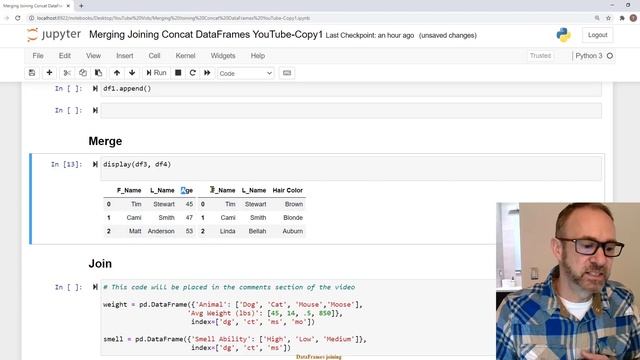Rename notebook via its title
This screenshot has width=640, height=360.
[x=206, y=35]
